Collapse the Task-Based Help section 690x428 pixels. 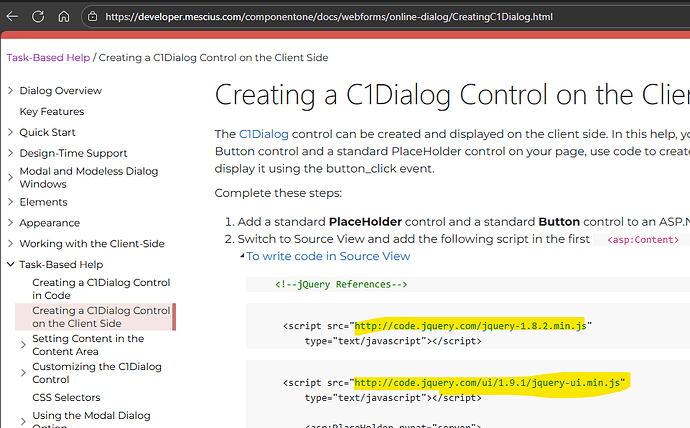tap(10, 265)
